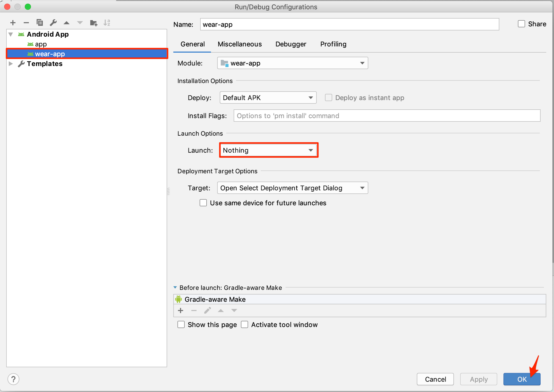This screenshot has height=392, width=554.
Task: Toggle the Show this page checkbox
Action: 181,324
